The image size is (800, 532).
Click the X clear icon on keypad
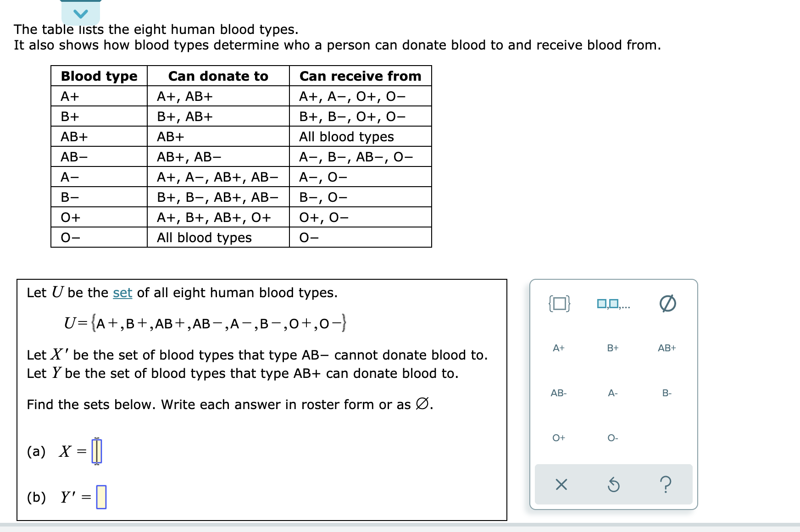(561, 485)
